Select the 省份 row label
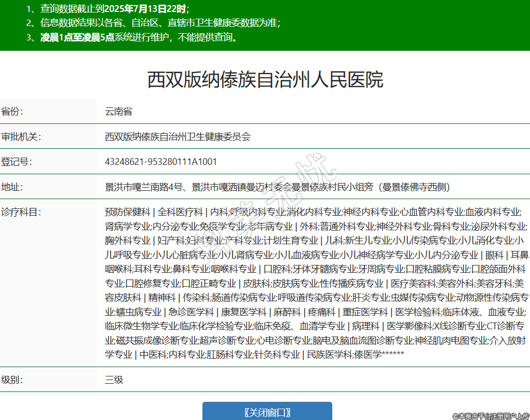The width and height of the screenshot is (530, 420). (12, 111)
